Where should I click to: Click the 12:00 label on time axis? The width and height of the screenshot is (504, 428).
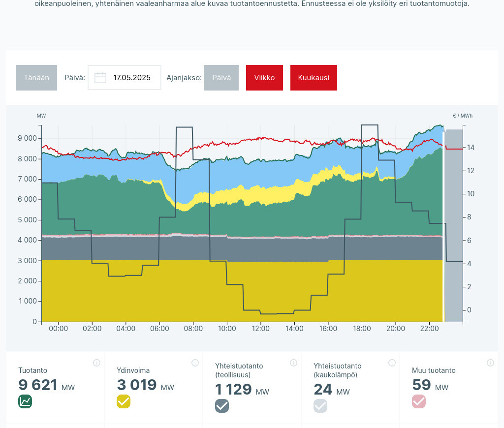[x=260, y=329]
